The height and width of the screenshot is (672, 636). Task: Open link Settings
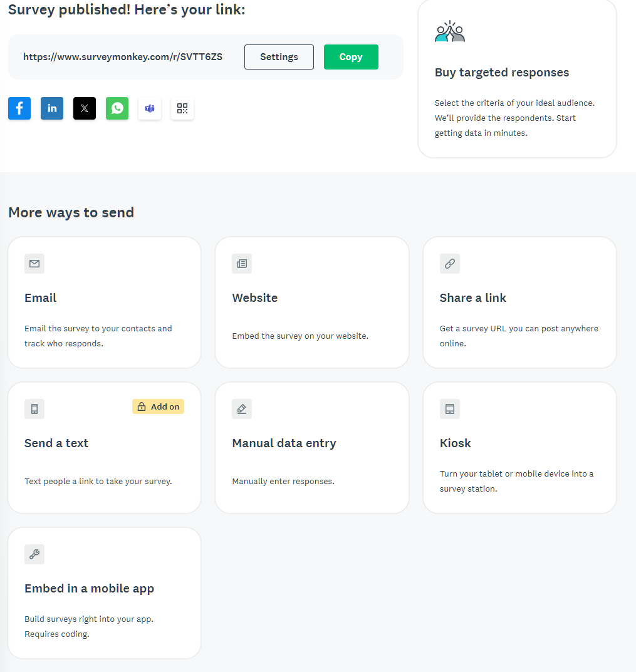(x=279, y=56)
